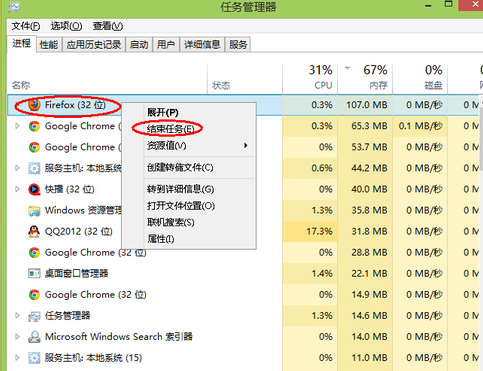The height and width of the screenshot is (371, 483).
Task: Click the 任务管理器 process row icon
Action: tap(34, 316)
